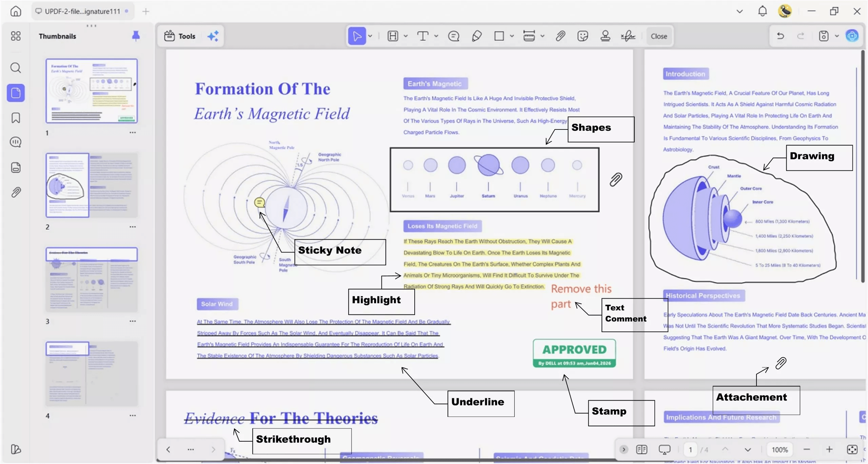Select the text comment tool
Image resolution: width=868 pixels, height=464 pixels.
tap(422, 36)
